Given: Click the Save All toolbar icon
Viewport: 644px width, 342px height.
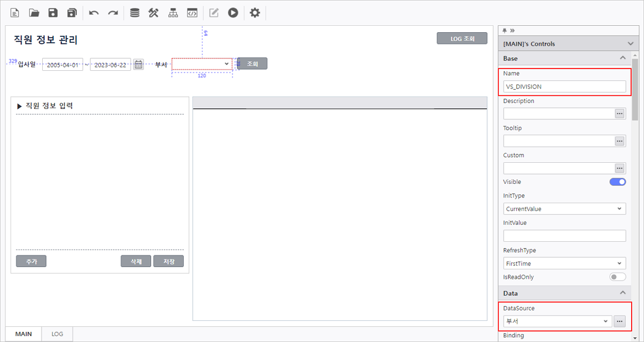Looking at the screenshot, I should pyautogui.click(x=72, y=12).
